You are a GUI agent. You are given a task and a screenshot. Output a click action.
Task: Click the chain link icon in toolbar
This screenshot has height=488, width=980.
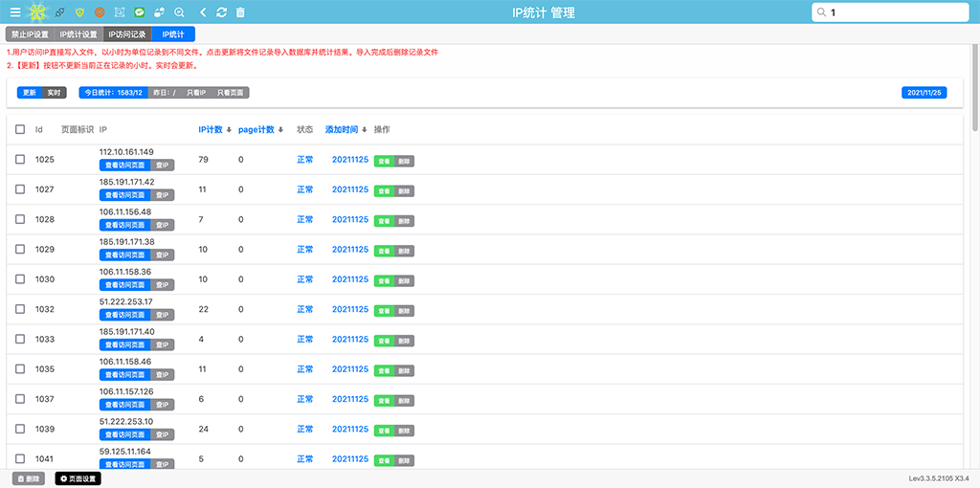(x=60, y=12)
